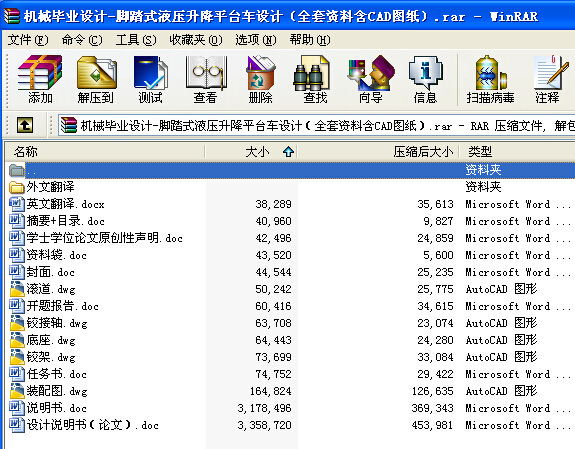
Task: Select file 学士学位论文原创性声明.doc
Action: (105, 238)
